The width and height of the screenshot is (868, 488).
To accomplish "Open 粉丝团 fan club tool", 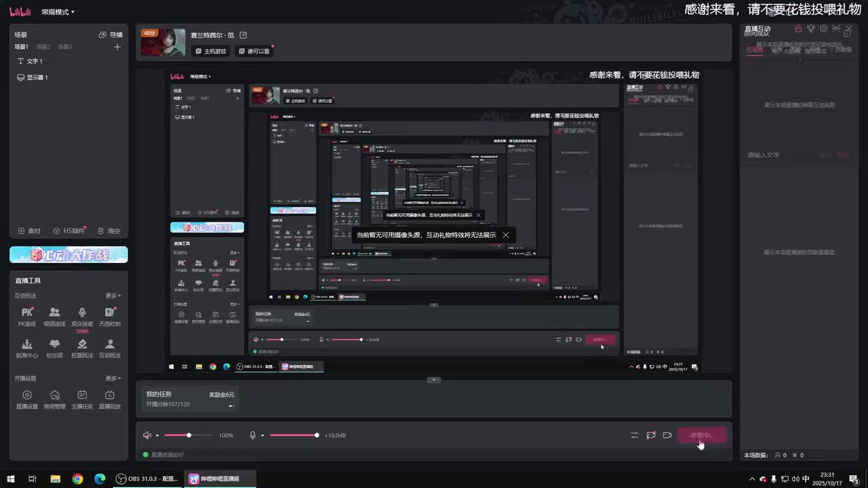I will click(54, 348).
